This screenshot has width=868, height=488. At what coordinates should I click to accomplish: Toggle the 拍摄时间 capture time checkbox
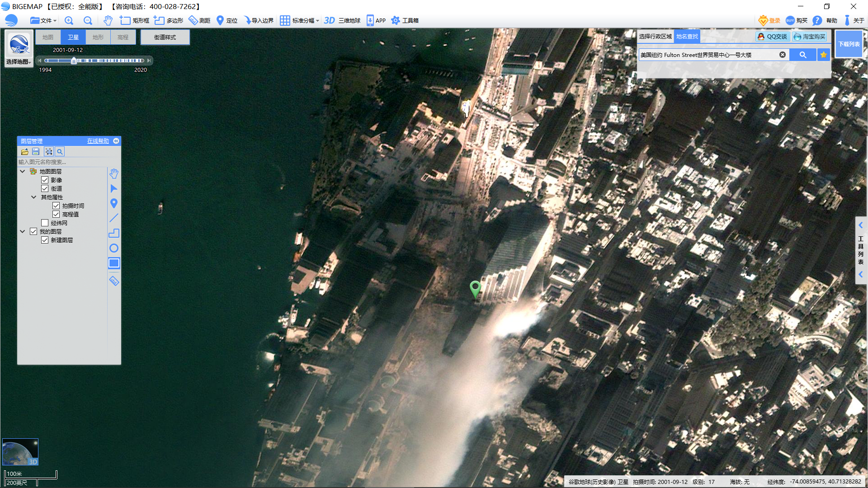tap(56, 206)
